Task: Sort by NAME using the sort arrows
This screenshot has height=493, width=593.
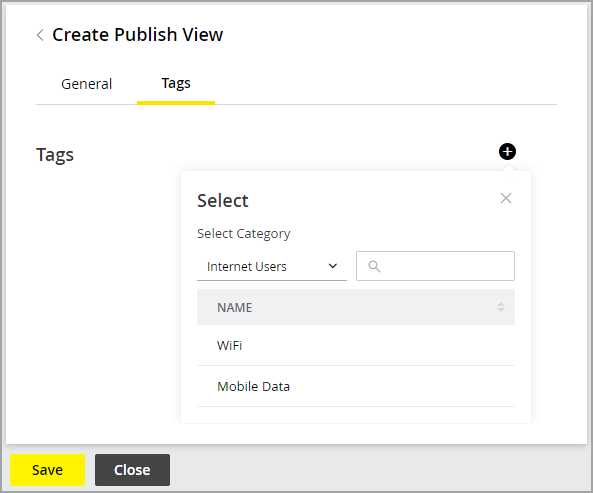Action: (x=501, y=307)
